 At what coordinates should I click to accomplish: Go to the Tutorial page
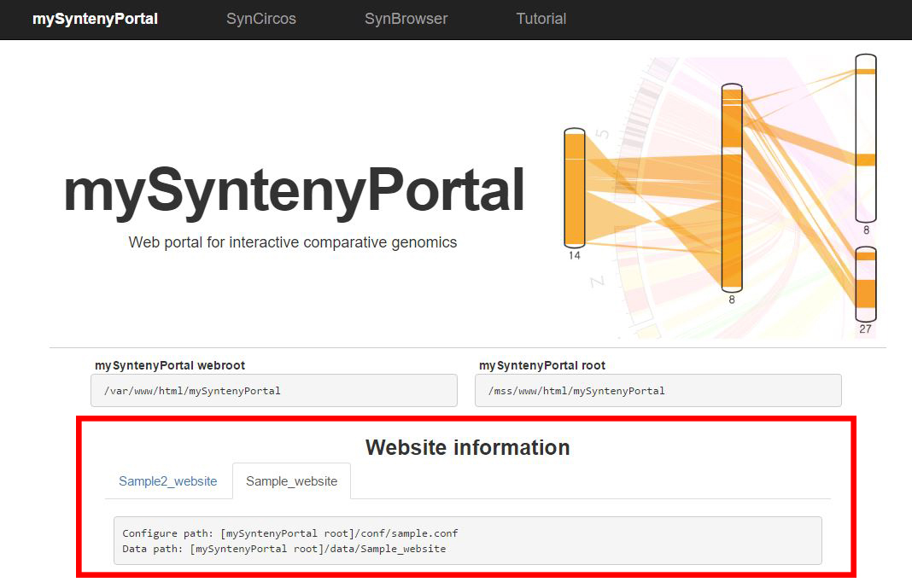coord(541,19)
